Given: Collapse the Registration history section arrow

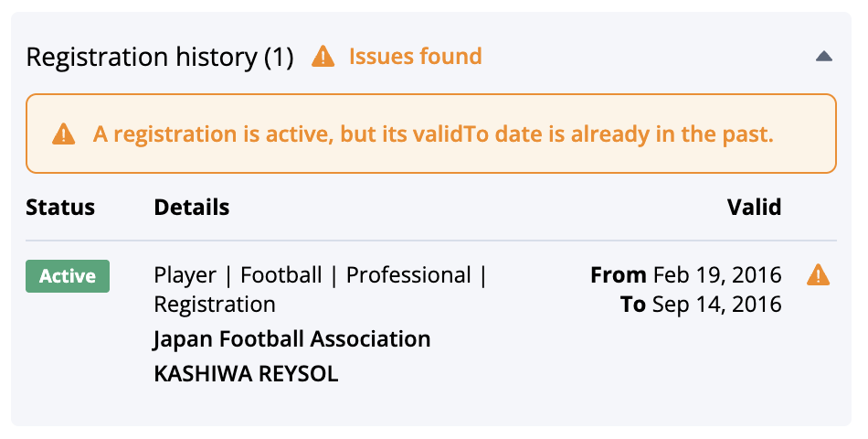Looking at the screenshot, I should tap(824, 56).
